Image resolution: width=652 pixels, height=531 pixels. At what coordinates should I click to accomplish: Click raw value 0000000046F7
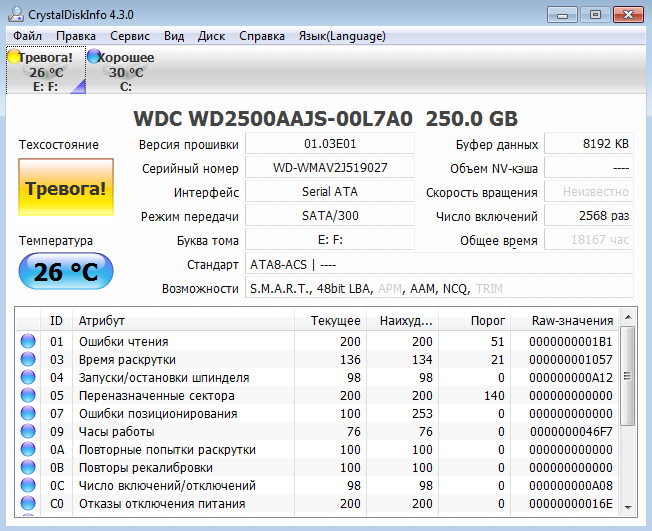click(x=570, y=432)
